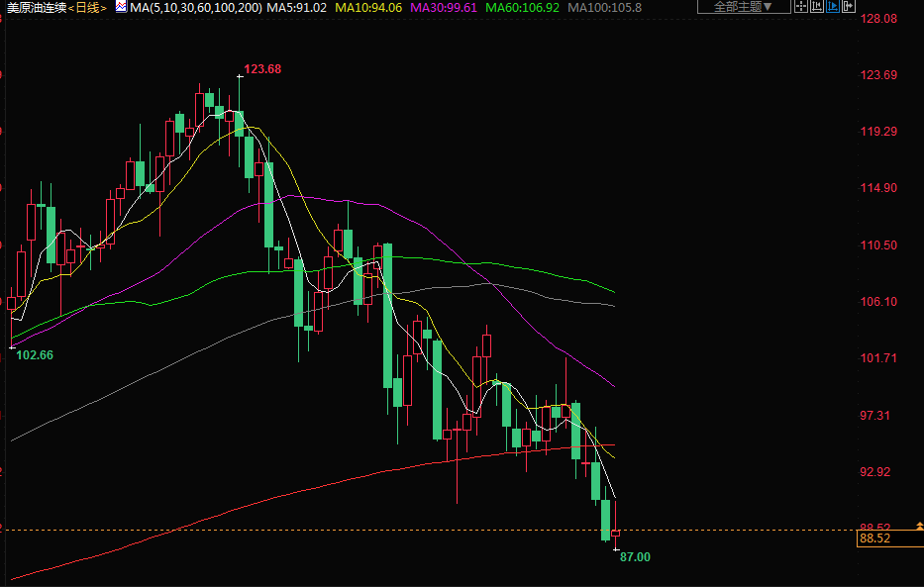Click the 87.00 low price marker
Viewport: 924px width, 587px height.
635,557
